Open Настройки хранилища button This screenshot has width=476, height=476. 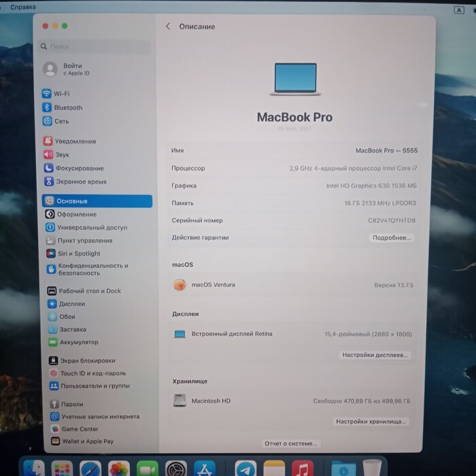click(371, 422)
